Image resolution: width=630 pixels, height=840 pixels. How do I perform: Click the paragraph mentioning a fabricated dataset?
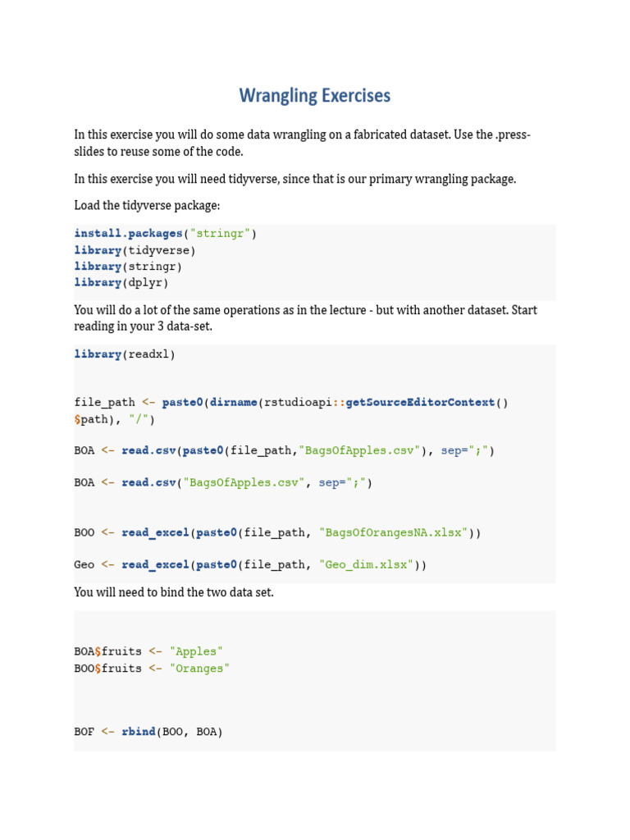(302, 143)
